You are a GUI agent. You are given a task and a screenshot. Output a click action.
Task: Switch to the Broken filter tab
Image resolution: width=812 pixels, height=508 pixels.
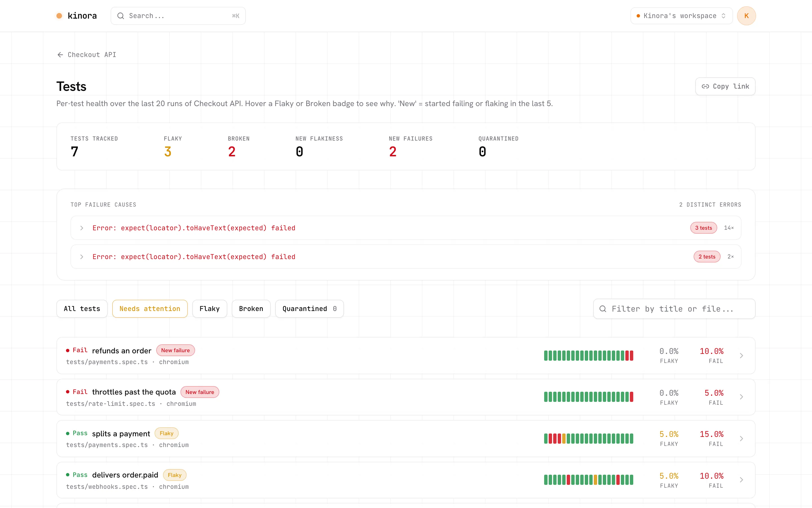tap(251, 309)
